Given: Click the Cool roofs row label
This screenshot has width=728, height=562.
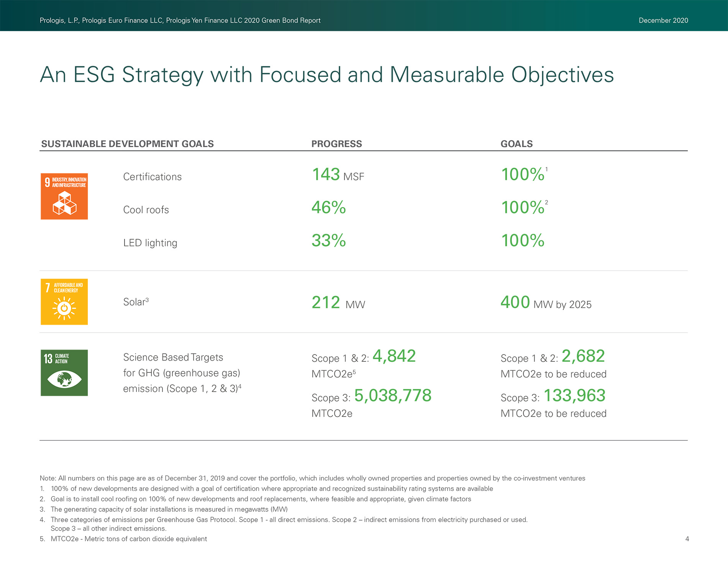Looking at the screenshot, I should 146,210.
